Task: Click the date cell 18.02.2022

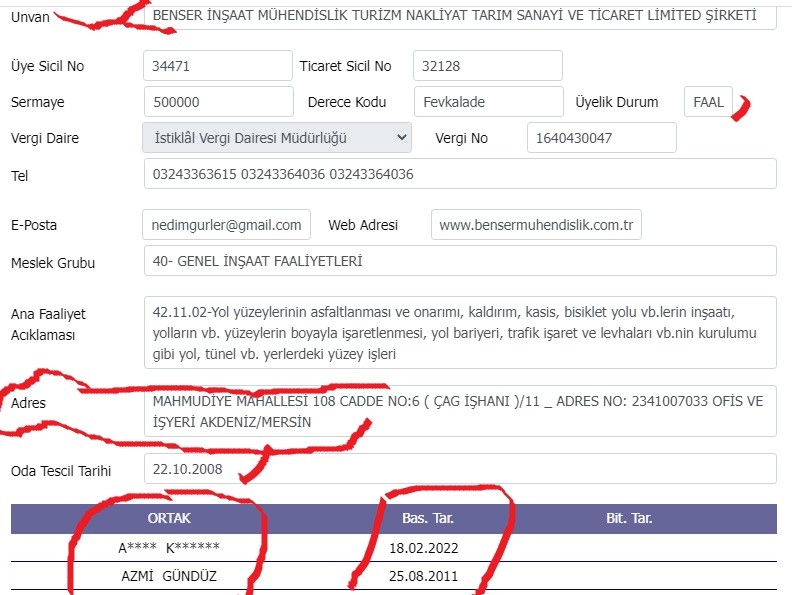Action: [424, 548]
